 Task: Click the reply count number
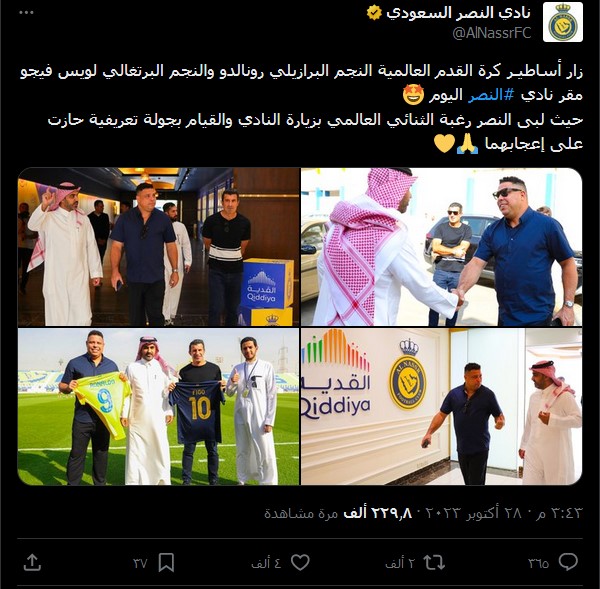(x=538, y=563)
